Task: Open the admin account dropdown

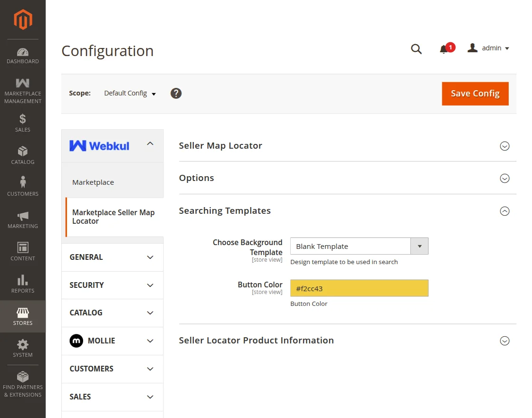Action: click(x=489, y=48)
